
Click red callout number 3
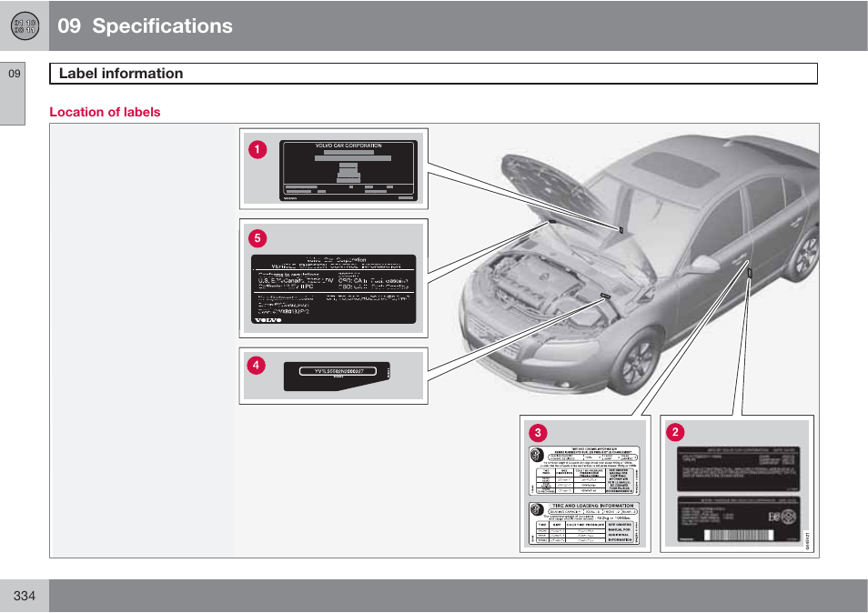[538, 433]
